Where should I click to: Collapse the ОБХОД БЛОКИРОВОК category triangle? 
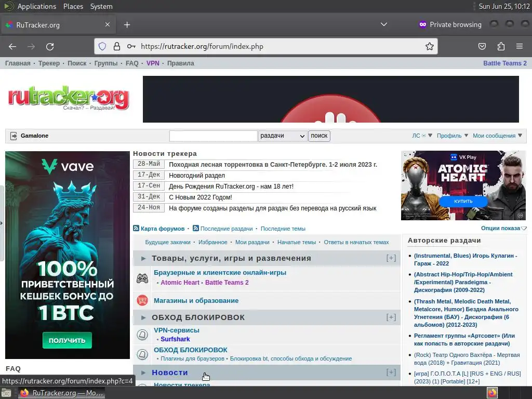[143, 317]
